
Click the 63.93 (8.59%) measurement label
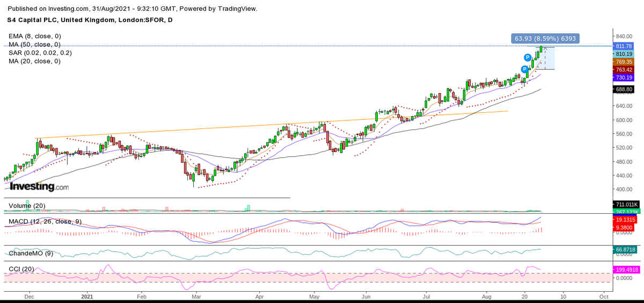pos(546,39)
